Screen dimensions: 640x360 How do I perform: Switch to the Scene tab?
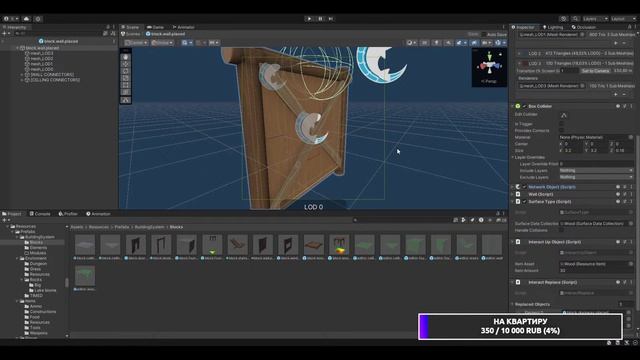[130, 27]
